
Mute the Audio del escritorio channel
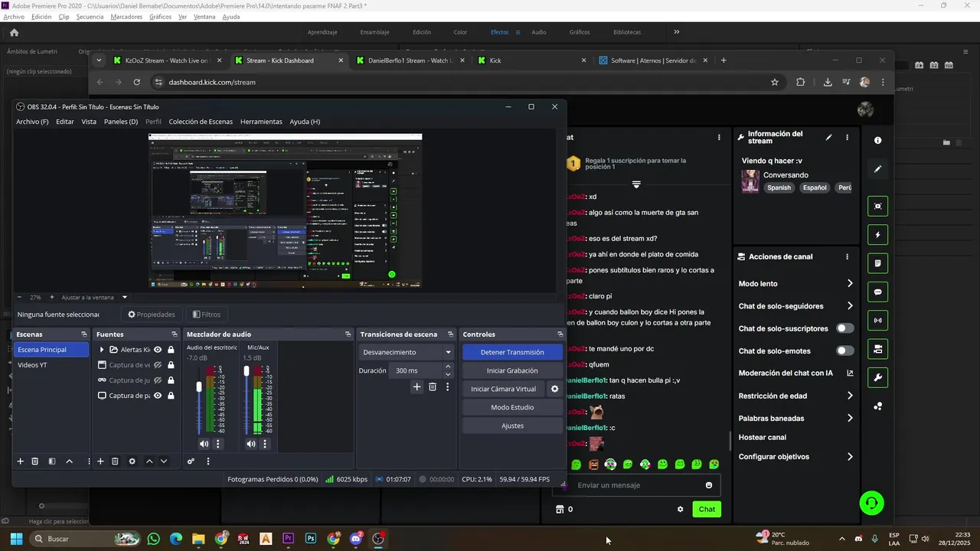point(204,444)
